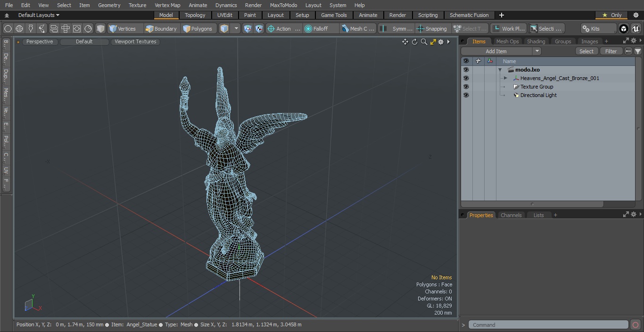Click the Select button in Items panel
Screen dimensions: 644x332
tap(586, 51)
